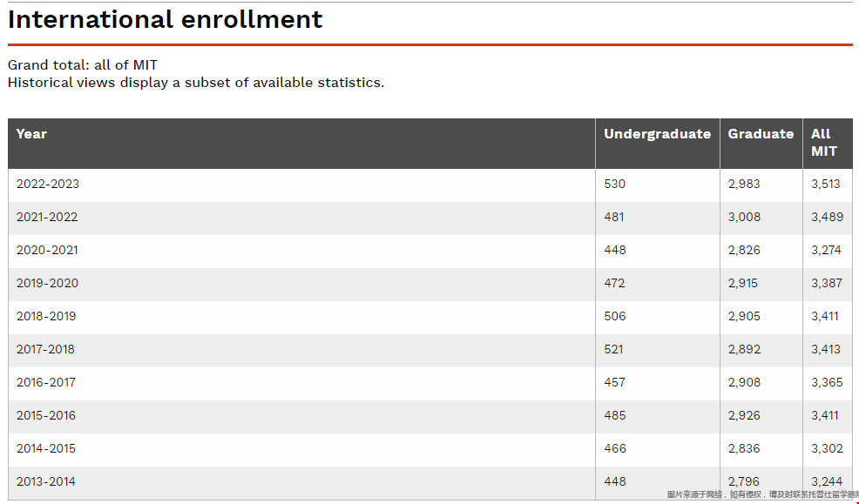Select the 2016-2017 year cell
Viewport: 859px width, 504px height.
pos(46,382)
